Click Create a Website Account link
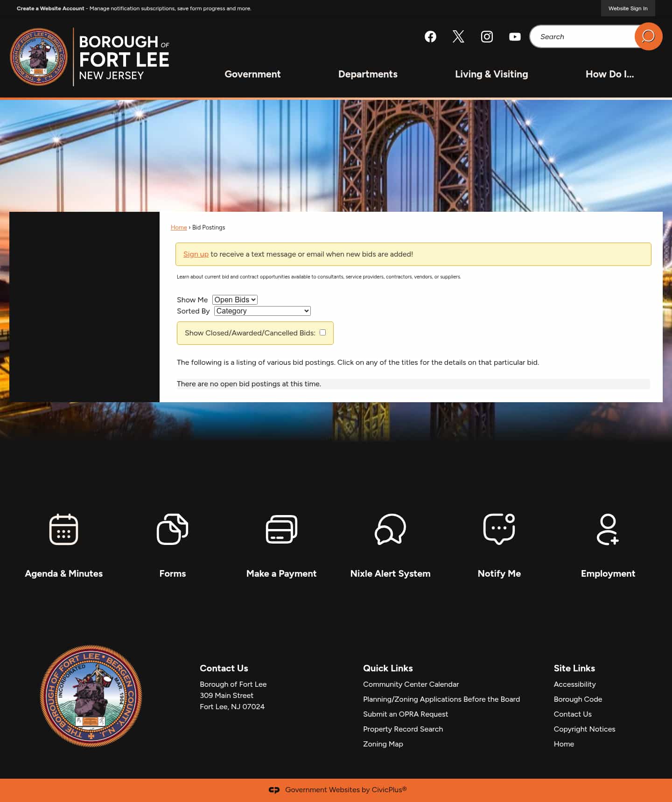The height and width of the screenshot is (802, 672). pyautogui.click(x=50, y=8)
